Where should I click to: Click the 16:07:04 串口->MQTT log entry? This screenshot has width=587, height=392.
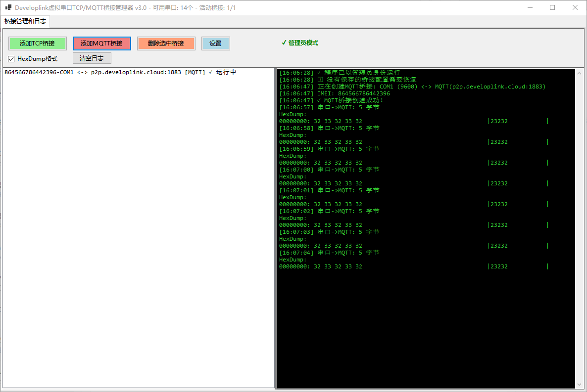click(x=329, y=253)
